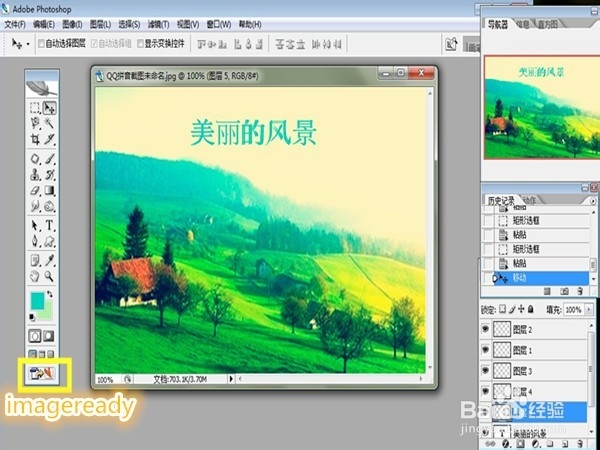Create new snapshot in History panel
This screenshot has width=600, height=450.
click(564, 292)
